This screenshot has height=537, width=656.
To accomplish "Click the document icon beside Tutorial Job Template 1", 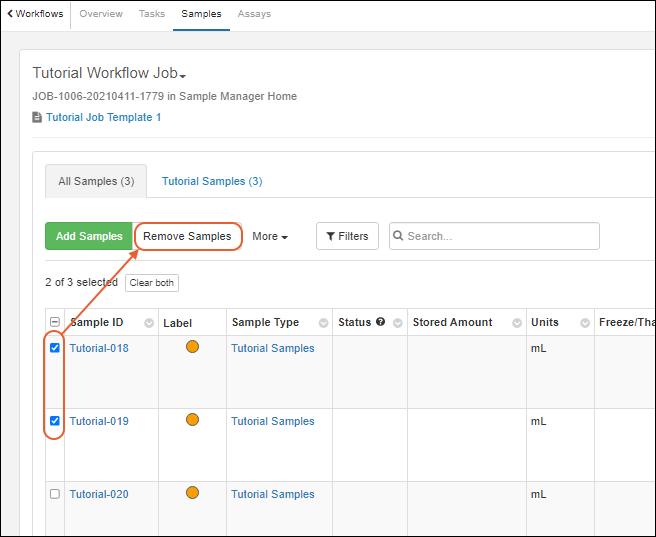I will point(37,118).
